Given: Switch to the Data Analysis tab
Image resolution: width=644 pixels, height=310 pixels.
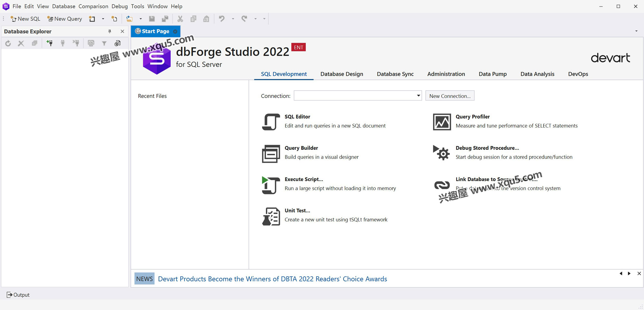Looking at the screenshot, I should (x=537, y=74).
